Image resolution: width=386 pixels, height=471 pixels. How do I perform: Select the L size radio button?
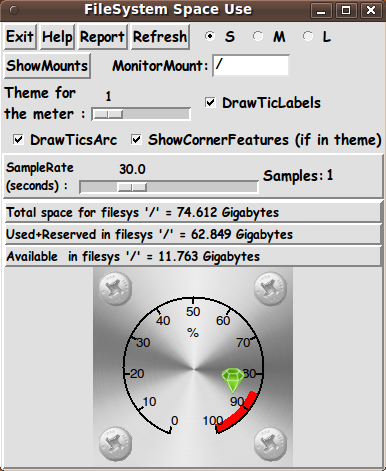pos(308,36)
